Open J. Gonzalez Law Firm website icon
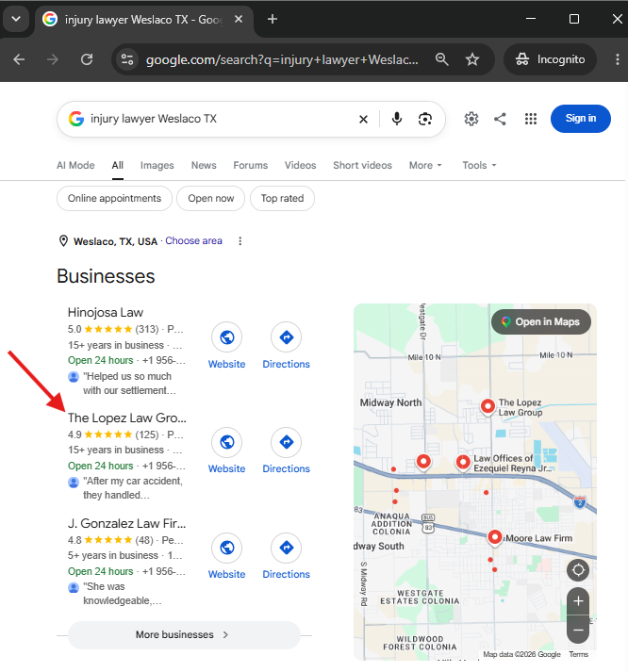 pos(226,548)
